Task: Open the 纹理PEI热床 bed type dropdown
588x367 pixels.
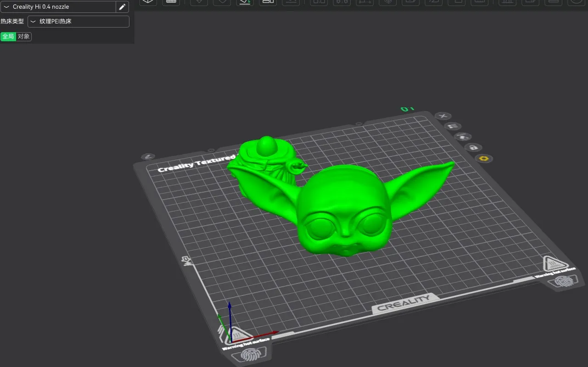Action: [x=78, y=22]
